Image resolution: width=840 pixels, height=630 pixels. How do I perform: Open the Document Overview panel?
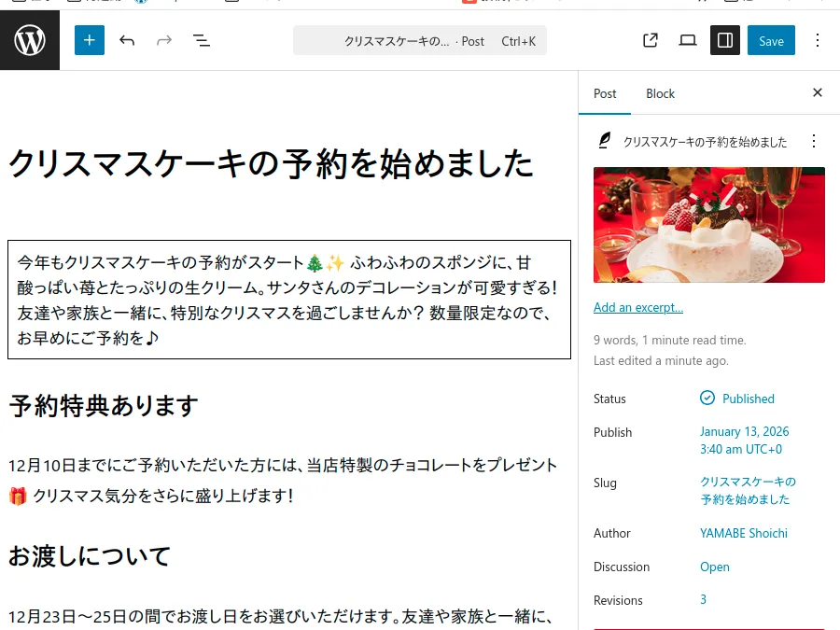(x=202, y=40)
